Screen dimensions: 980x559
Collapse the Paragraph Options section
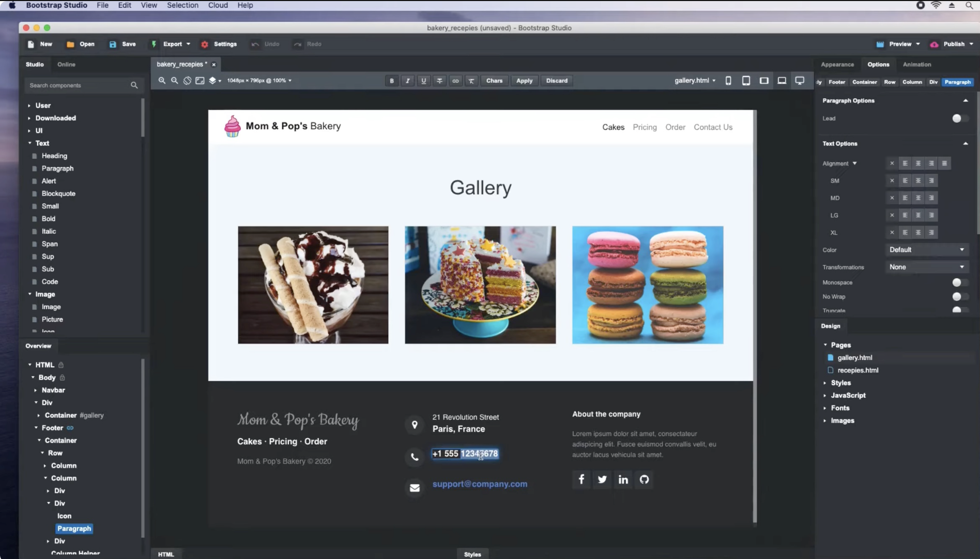[x=966, y=101]
